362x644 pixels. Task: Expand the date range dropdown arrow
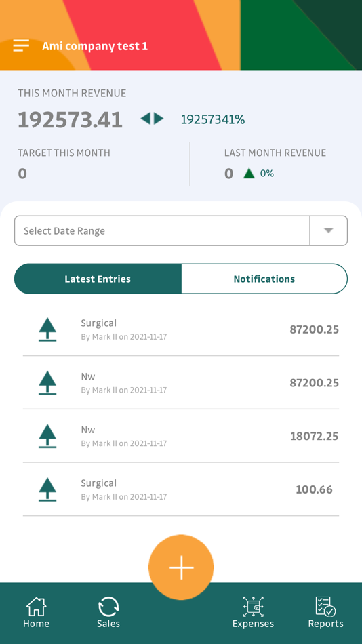(x=328, y=230)
